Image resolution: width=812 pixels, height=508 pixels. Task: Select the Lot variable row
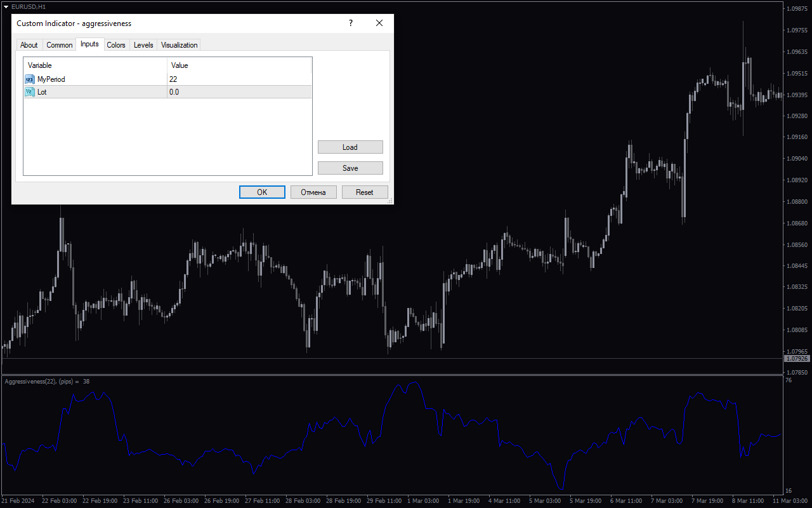[x=168, y=92]
